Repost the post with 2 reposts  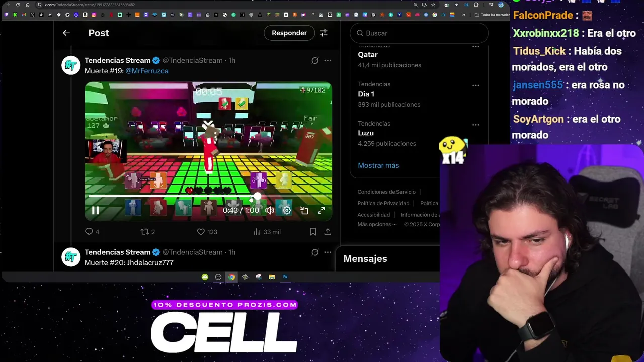coord(145,232)
